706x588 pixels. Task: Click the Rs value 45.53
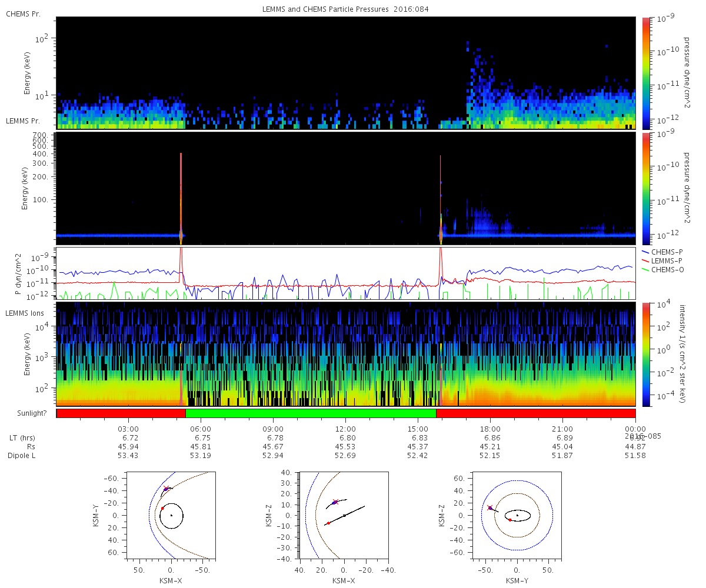coord(345,447)
